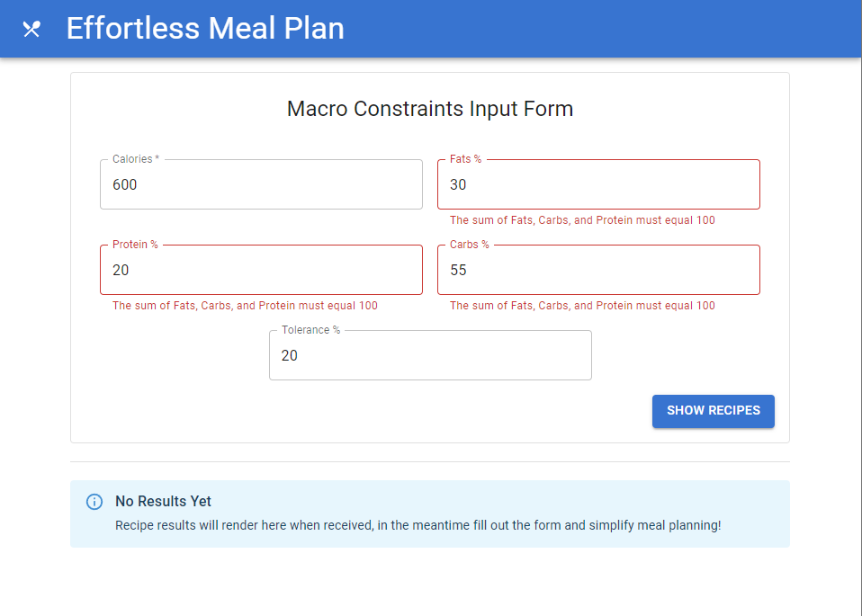Screen dimensions: 862x616
Task: Click the recipe results description text
Action: [418, 525]
